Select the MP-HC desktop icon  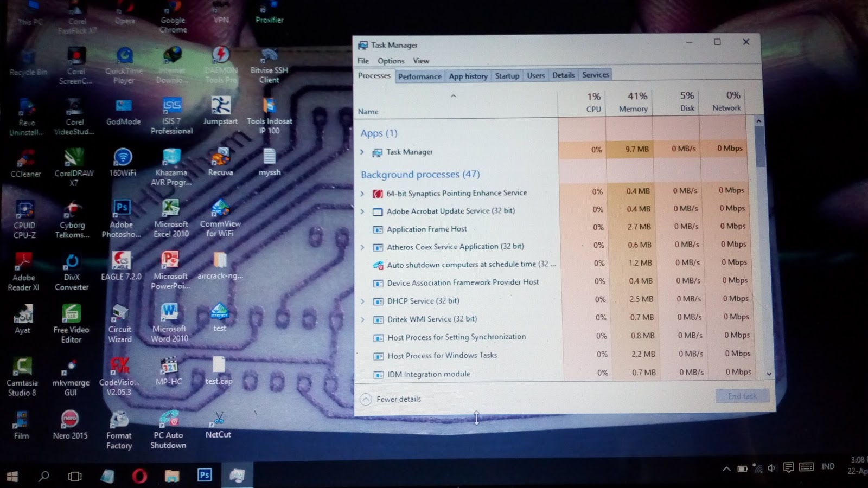tap(169, 371)
